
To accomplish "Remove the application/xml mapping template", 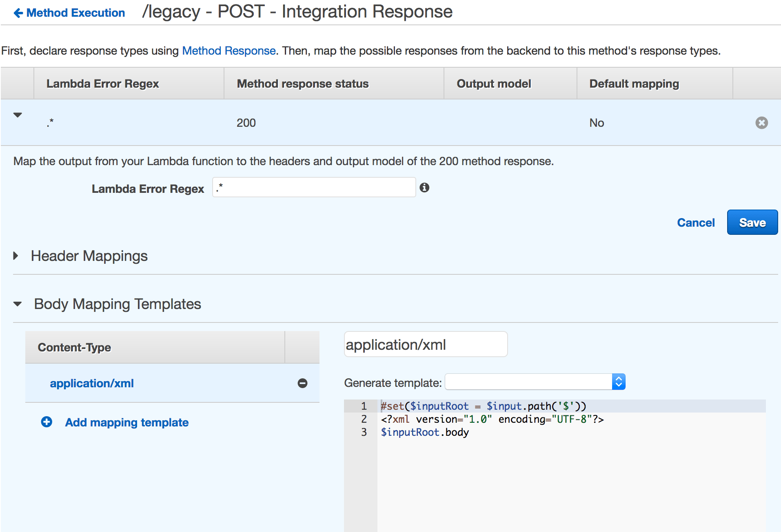I will 302,383.
